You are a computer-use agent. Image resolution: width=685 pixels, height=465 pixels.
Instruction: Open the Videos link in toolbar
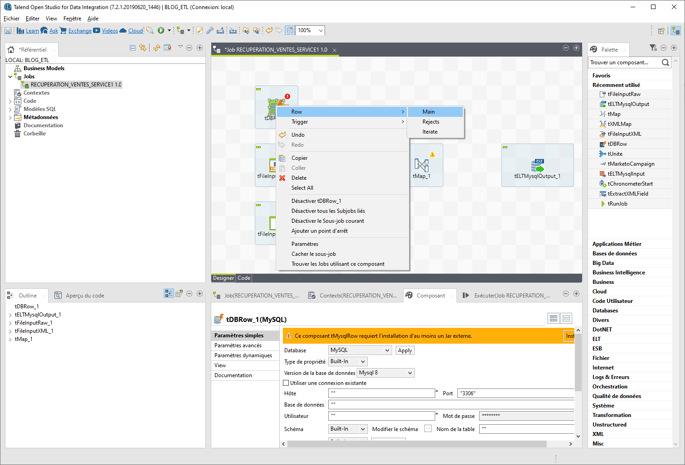109,31
